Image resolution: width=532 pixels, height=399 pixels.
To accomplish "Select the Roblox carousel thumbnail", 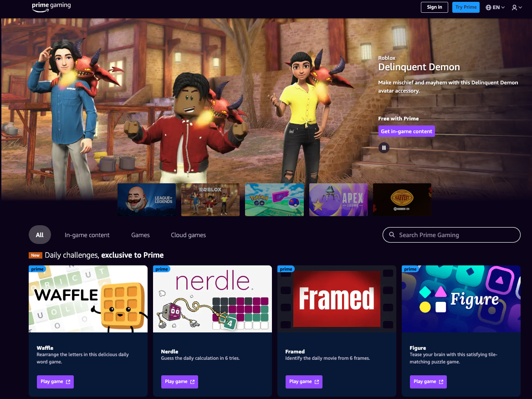I will coord(210,200).
